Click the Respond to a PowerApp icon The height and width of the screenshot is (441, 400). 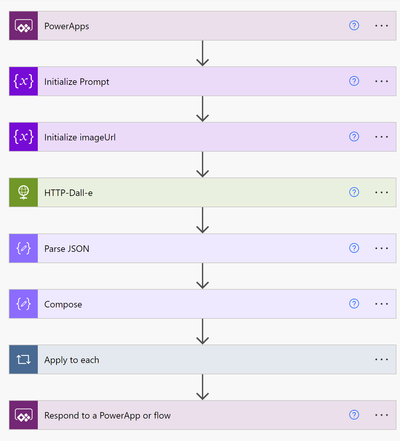click(23, 415)
